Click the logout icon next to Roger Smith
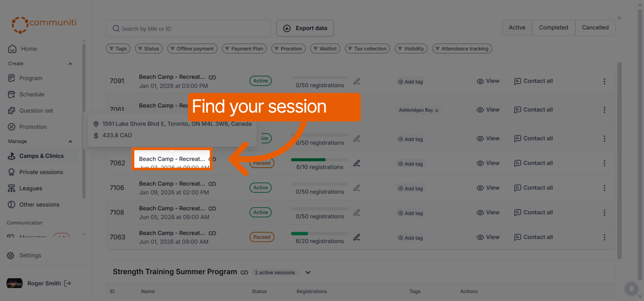The image size is (644, 301). point(68,283)
